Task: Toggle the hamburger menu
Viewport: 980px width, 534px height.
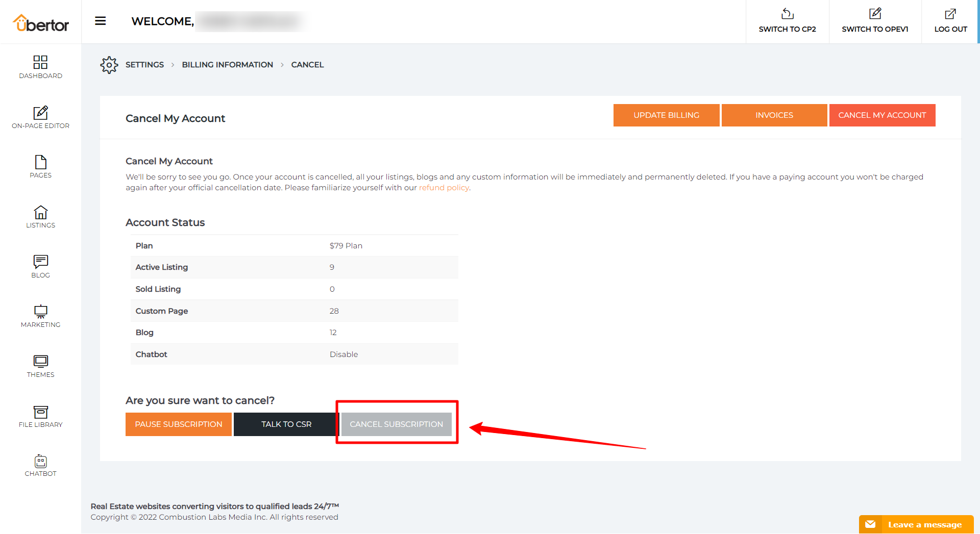Action: 101,21
